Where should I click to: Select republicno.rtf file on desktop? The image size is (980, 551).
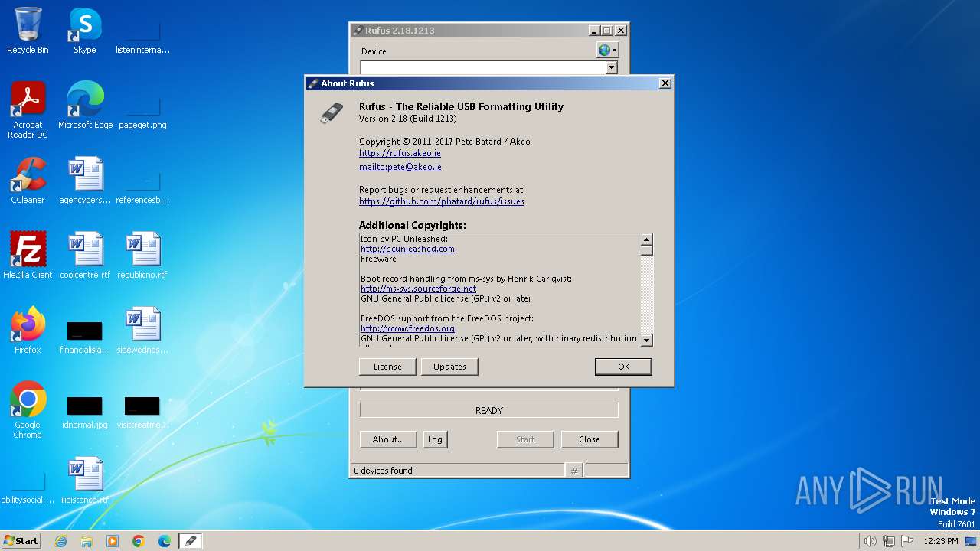click(142, 256)
